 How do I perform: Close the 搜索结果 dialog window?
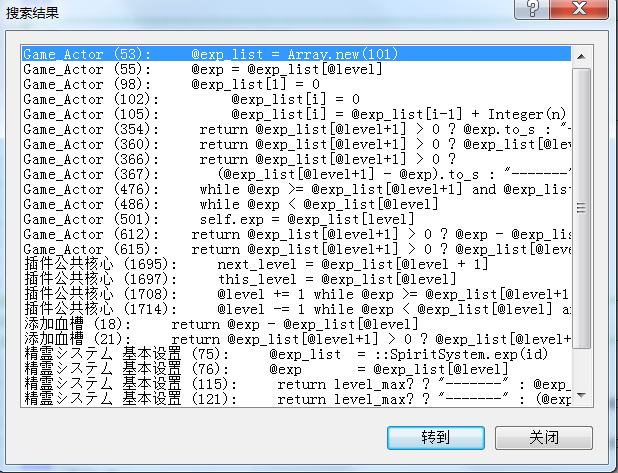pyautogui.click(x=579, y=8)
